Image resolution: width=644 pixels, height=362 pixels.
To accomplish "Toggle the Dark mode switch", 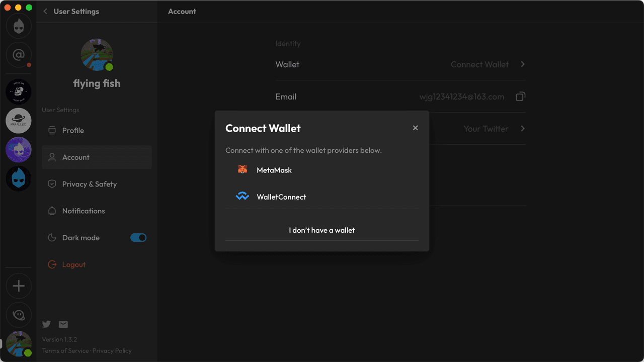I will 138,237.
